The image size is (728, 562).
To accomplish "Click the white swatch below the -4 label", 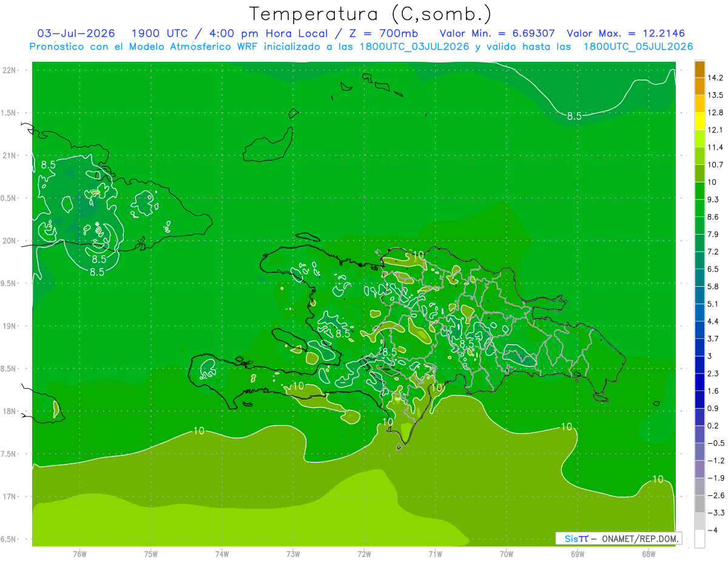I will (x=699, y=539).
